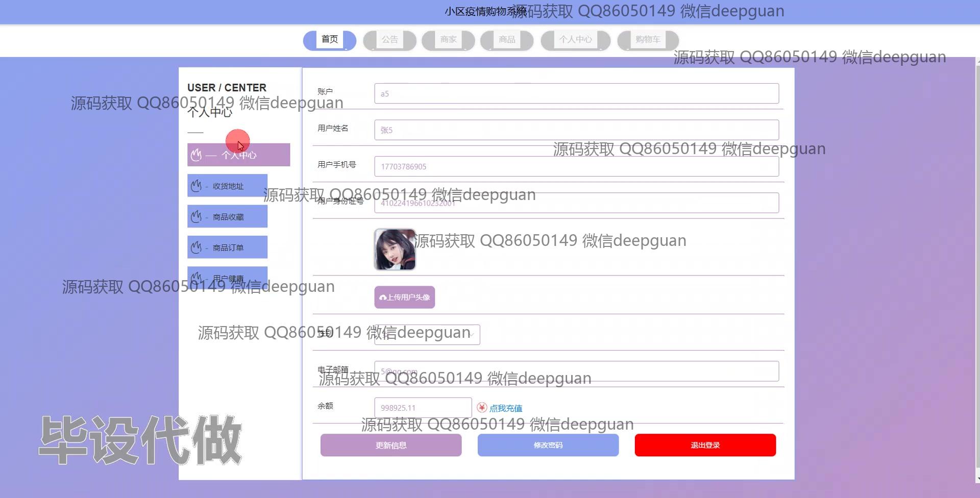Click the flame icon beside 商品收藏

(x=196, y=216)
